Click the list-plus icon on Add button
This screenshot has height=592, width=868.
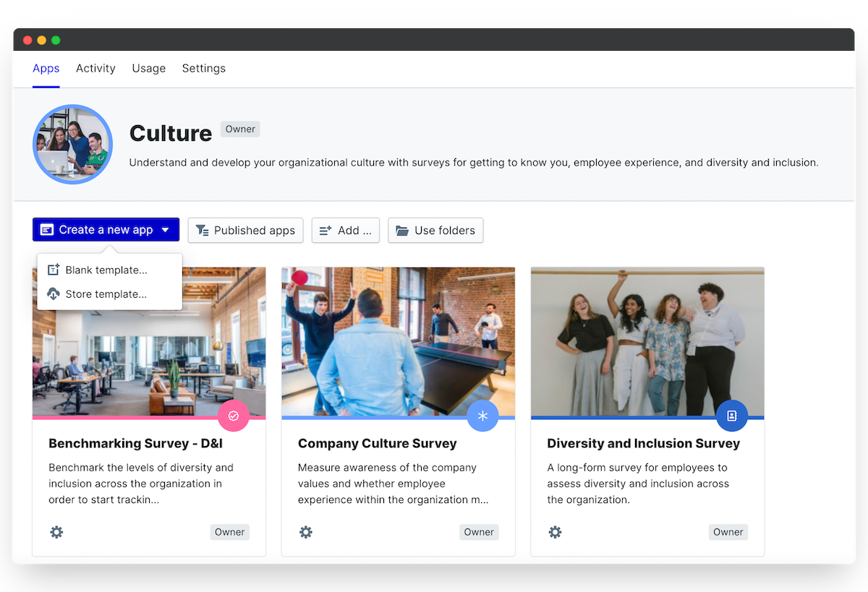point(325,231)
